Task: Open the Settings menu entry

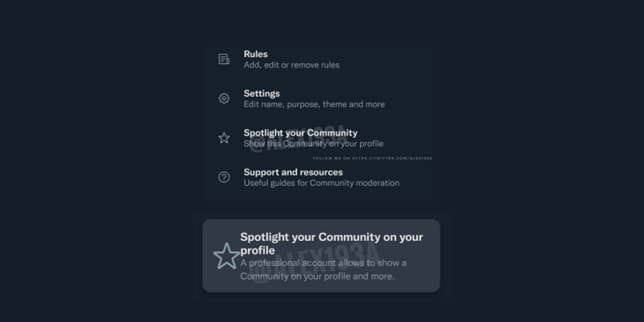Action: (x=261, y=93)
